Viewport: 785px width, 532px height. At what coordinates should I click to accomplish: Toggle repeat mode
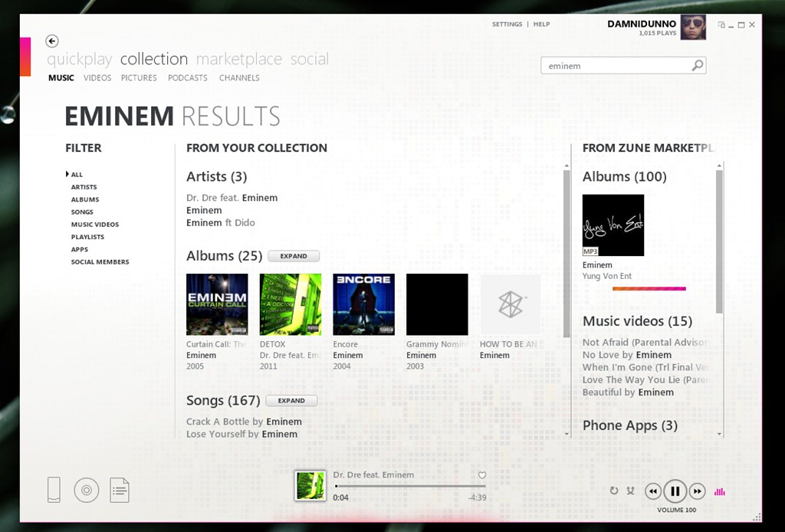614,491
